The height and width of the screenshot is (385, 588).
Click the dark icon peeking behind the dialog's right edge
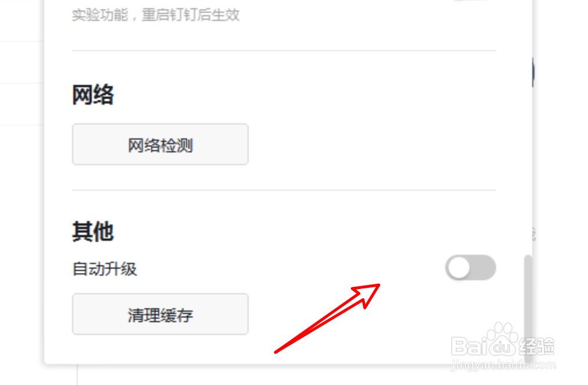coord(533,72)
